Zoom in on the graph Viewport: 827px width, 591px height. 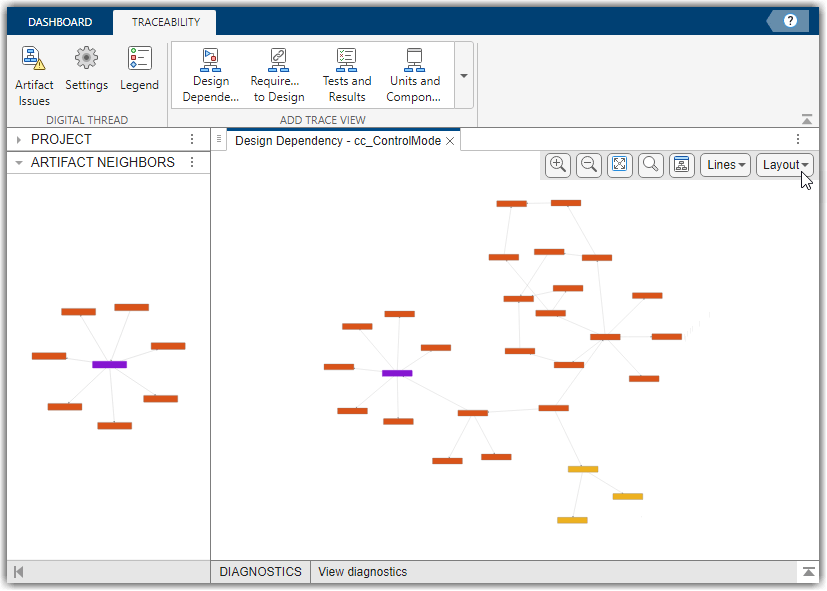(x=557, y=164)
